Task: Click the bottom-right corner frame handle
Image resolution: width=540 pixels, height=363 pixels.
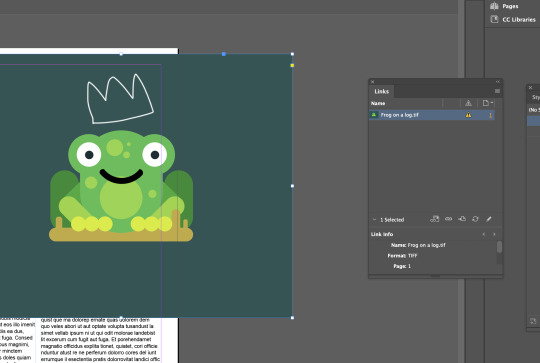Action: (292, 318)
